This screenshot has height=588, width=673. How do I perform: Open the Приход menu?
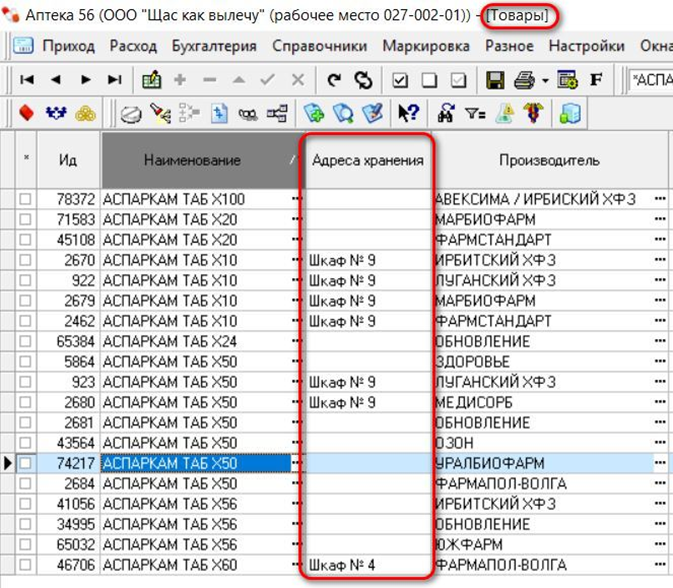click(x=69, y=45)
